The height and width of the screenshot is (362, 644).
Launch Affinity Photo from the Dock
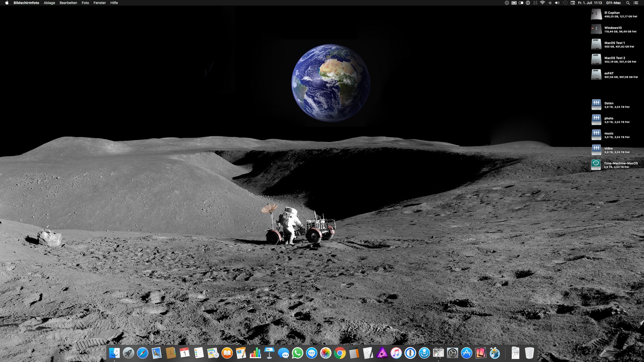coord(382,353)
